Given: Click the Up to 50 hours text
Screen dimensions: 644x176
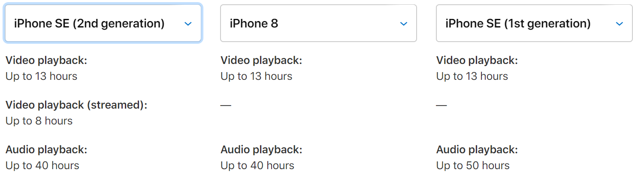Looking at the screenshot, I should tap(473, 166).
